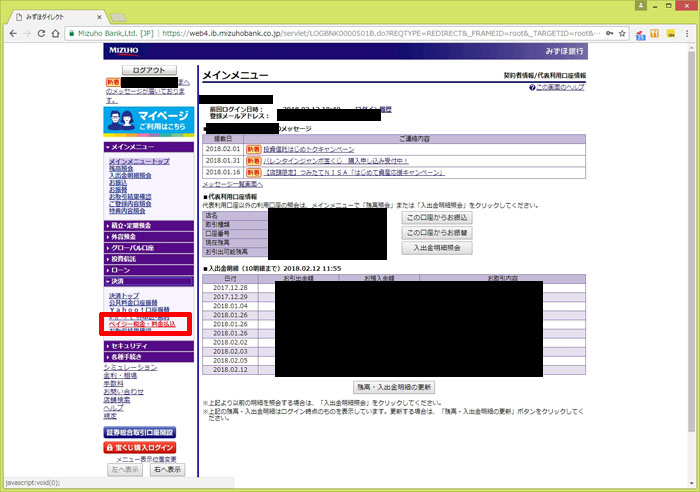This screenshot has height=492, width=700.
Task: Click 宝くじ購入ログイン button
Action: coord(140,447)
